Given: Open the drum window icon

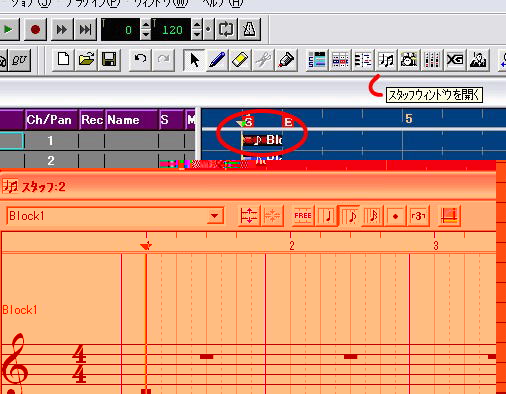Looking at the screenshot, I should coord(409,60).
